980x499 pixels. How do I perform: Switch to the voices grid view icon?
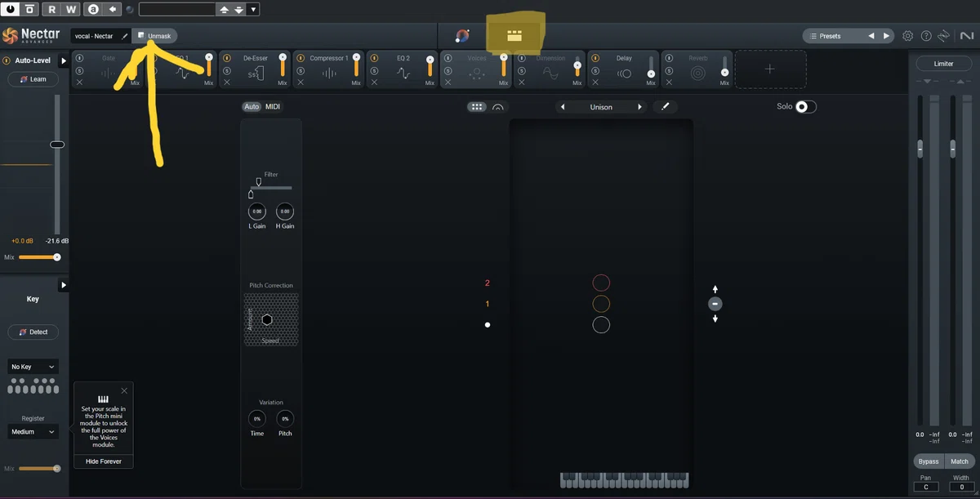pyautogui.click(x=477, y=107)
